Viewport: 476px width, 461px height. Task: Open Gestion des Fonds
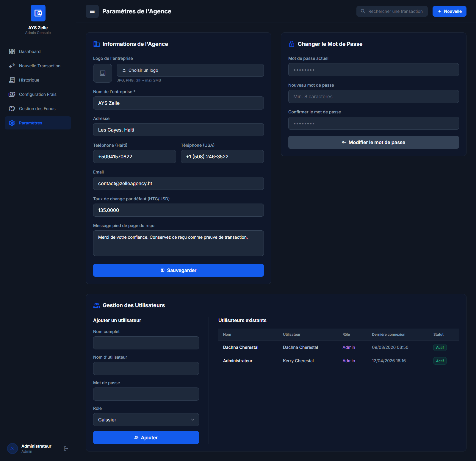coord(37,109)
